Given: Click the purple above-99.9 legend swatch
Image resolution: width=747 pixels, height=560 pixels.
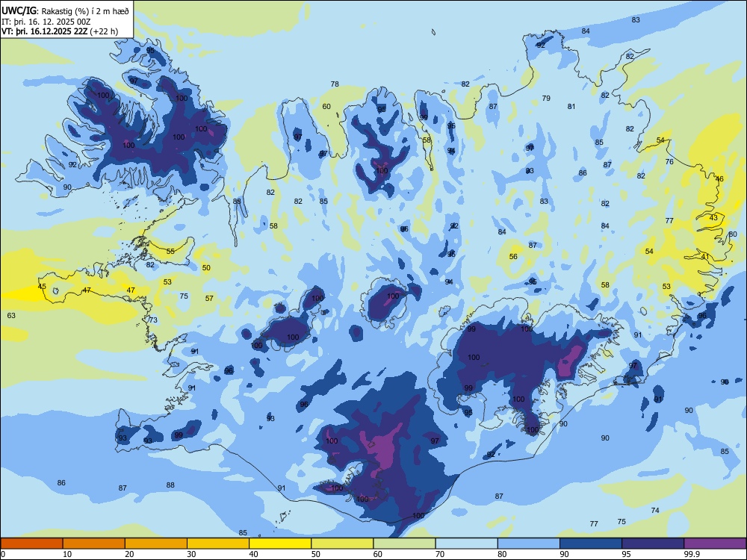Looking at the screenshot, I should pos(715,544).
